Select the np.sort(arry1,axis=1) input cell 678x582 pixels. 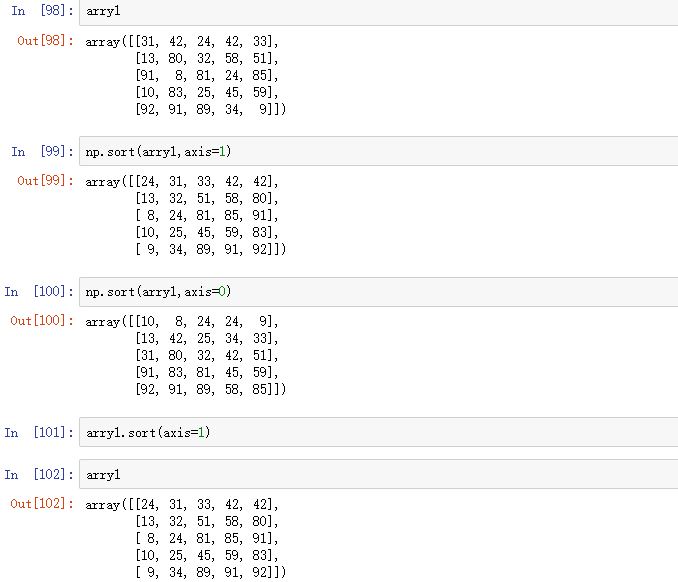[x=378, y=151]
